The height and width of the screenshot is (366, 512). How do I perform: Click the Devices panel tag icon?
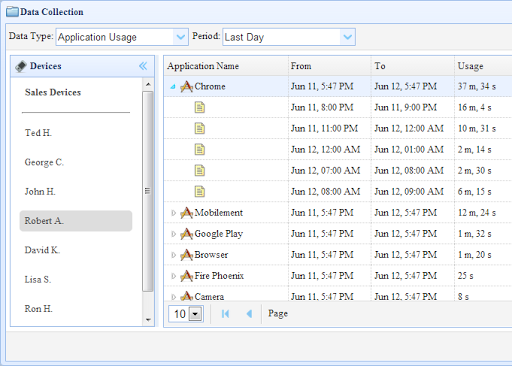click(21, 66)
